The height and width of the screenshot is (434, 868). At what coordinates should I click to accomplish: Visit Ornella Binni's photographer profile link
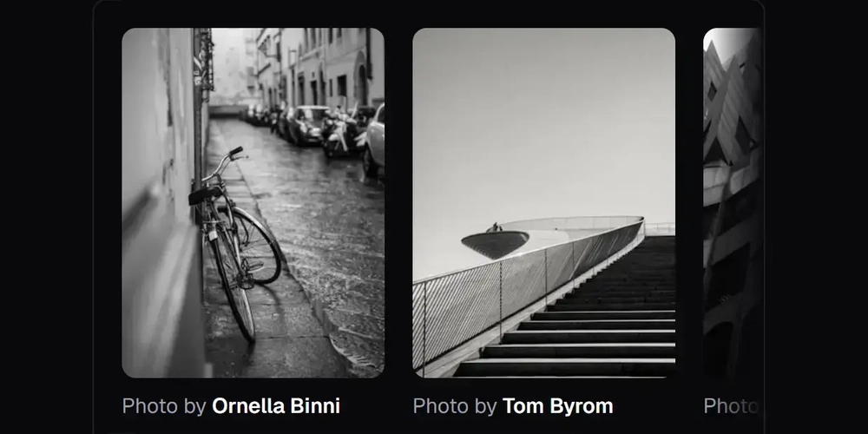click(x=276, y=405)
